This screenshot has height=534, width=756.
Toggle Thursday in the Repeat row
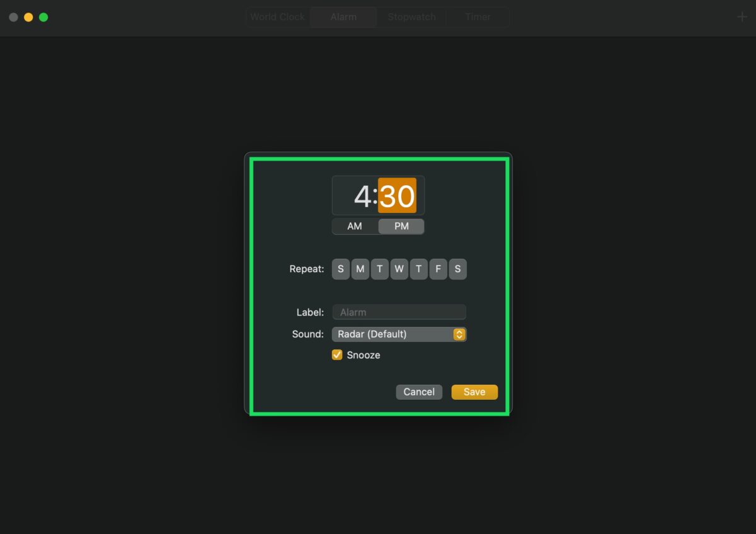click(x=419, y=269)
